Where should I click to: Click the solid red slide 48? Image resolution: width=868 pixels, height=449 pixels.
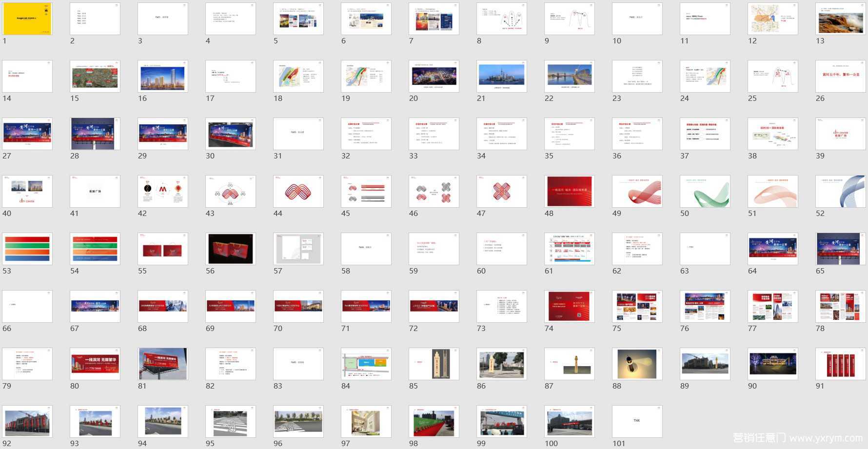pos(569,191)
